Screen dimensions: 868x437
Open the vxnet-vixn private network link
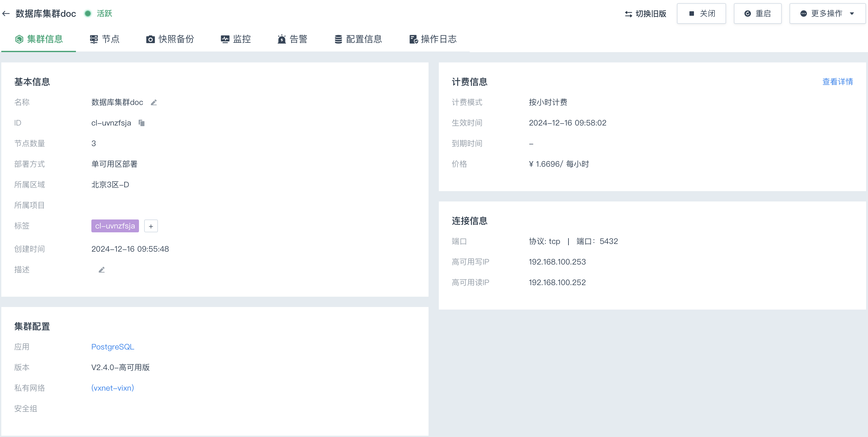click(x=113, y=388)
